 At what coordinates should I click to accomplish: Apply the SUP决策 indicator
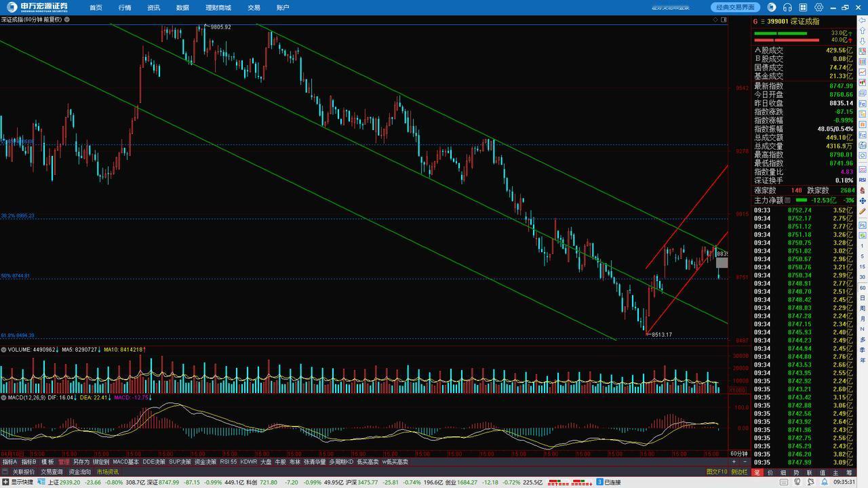(180, 462)
